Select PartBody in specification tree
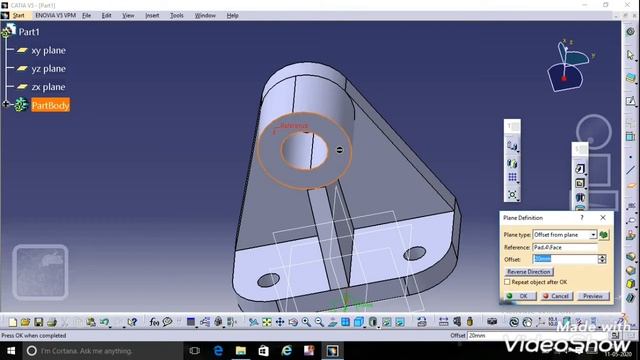The height and width of the screenshot is (360, 640). [51, 105]
